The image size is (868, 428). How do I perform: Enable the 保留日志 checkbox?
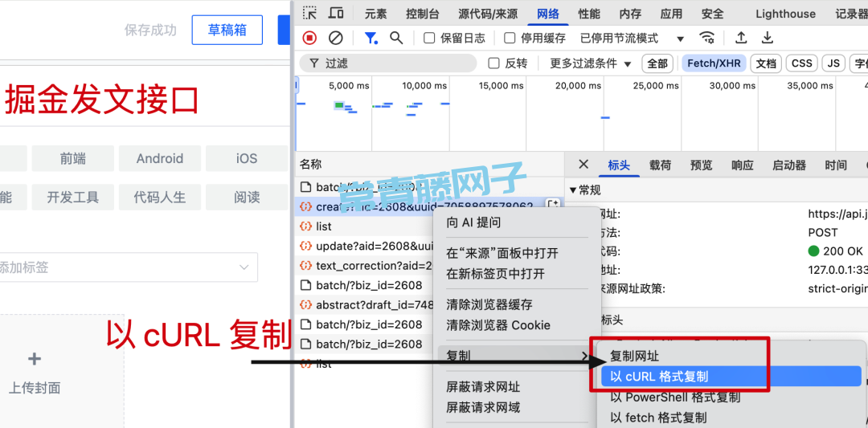click(430, 39)
